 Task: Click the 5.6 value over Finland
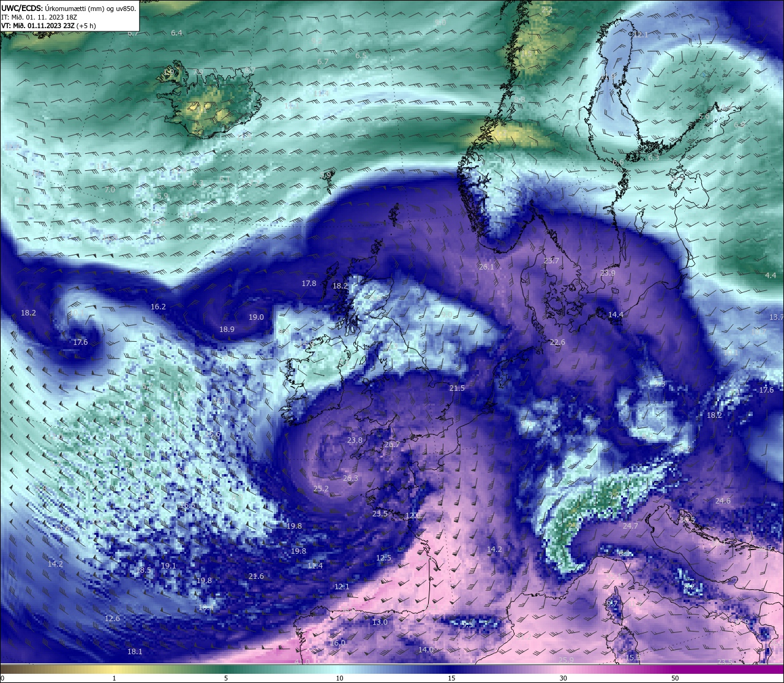(704, 115)
